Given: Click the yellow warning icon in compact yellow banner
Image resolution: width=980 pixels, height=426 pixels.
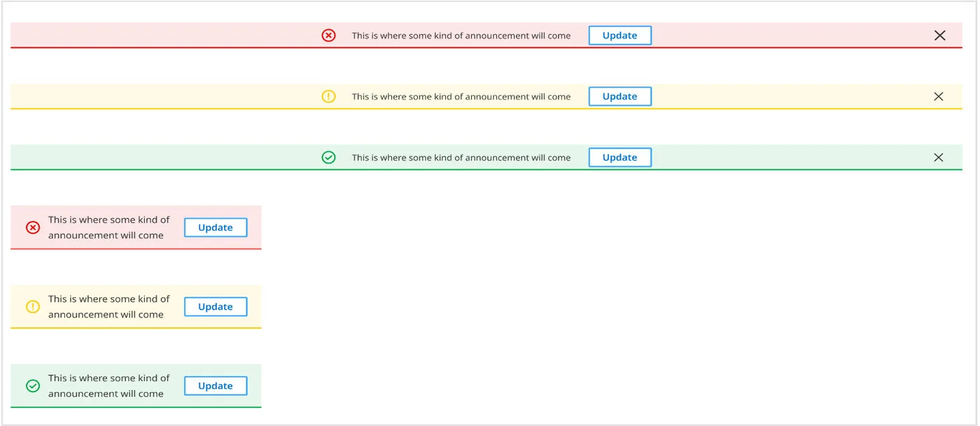Looking at the screenshot, I should [x=33, y=306].
